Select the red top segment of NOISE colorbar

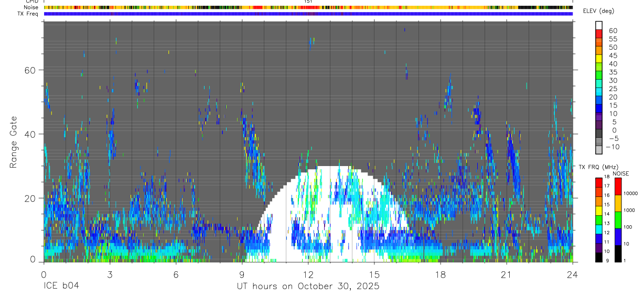tap(618, 186)
